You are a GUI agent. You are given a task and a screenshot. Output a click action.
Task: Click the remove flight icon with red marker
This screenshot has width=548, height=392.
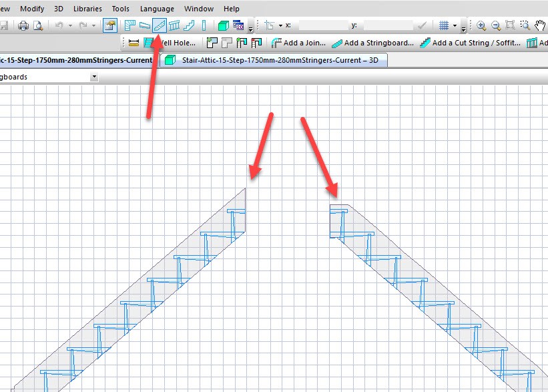[x=256, y=43]
